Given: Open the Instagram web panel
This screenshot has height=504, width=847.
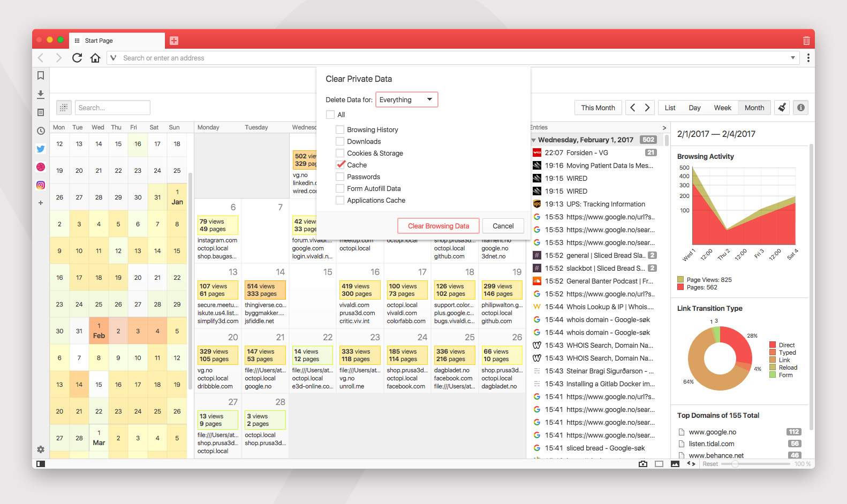Looking at the screenshot, I should point(41,185).
